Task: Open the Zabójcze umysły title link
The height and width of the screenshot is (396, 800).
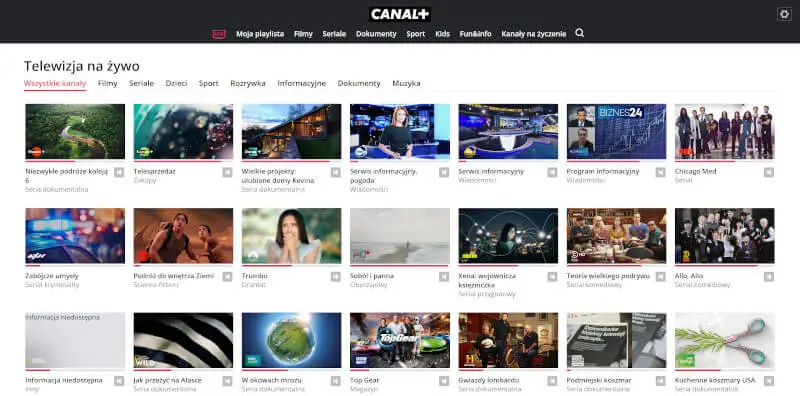Action: [x=52, y=276]
